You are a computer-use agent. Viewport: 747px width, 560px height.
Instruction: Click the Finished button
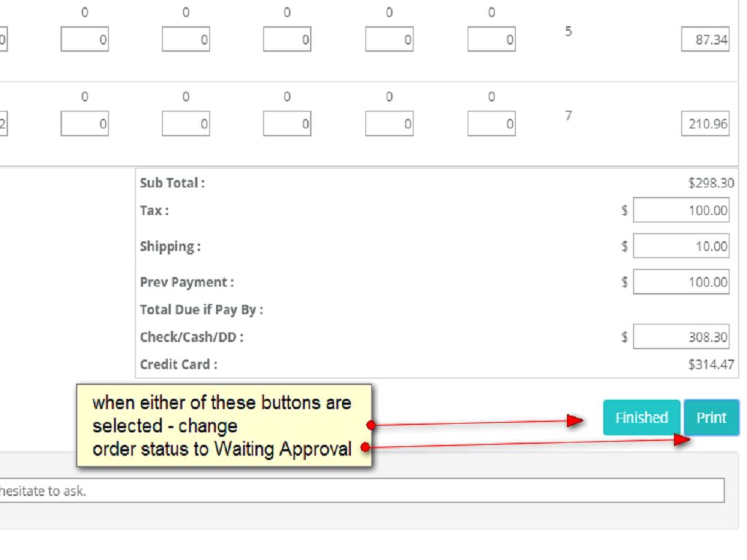641,418
